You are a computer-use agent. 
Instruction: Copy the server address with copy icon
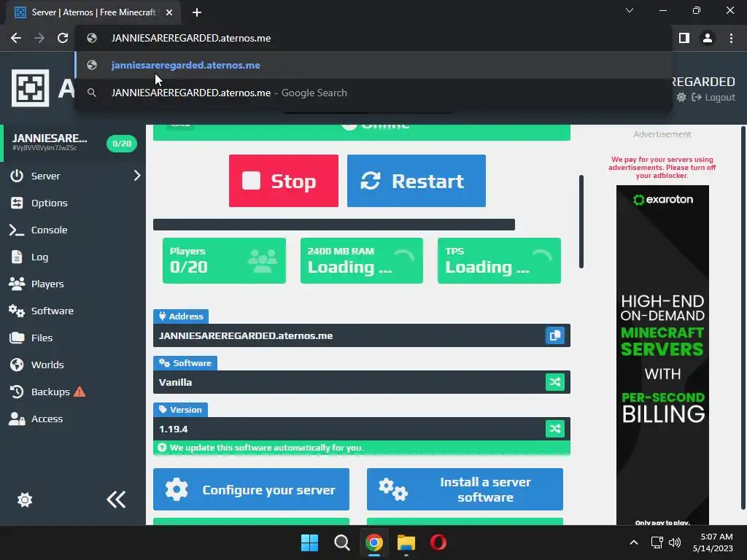[x=554, y=335]
